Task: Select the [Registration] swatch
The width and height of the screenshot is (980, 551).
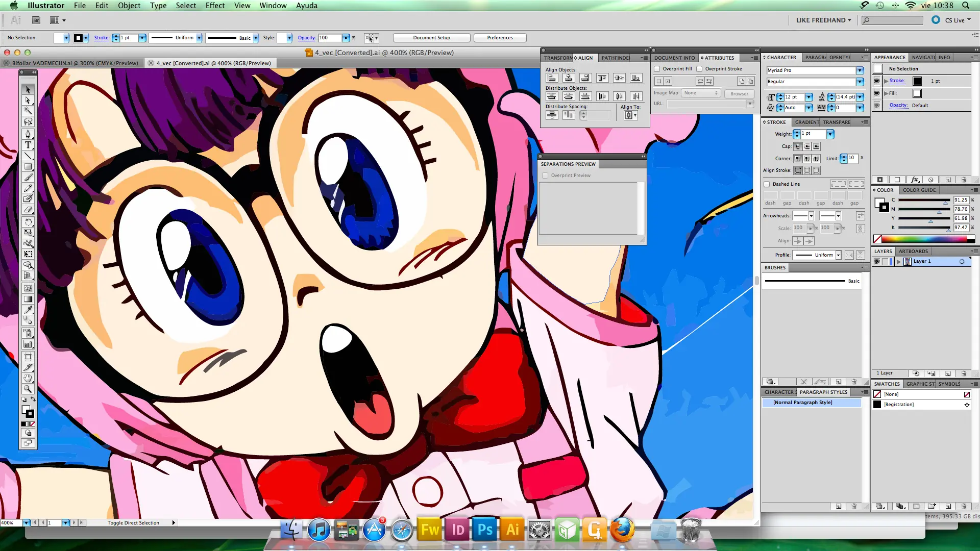Action: (921, 405)
